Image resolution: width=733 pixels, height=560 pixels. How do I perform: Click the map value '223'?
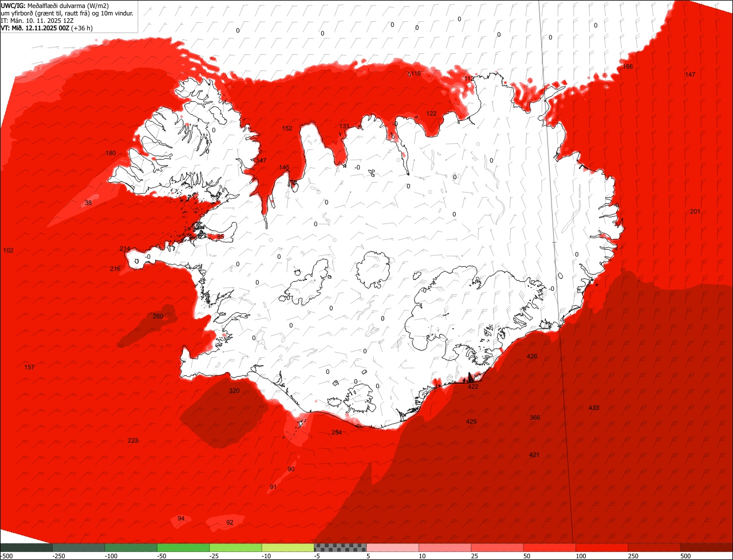pos(133,440)
